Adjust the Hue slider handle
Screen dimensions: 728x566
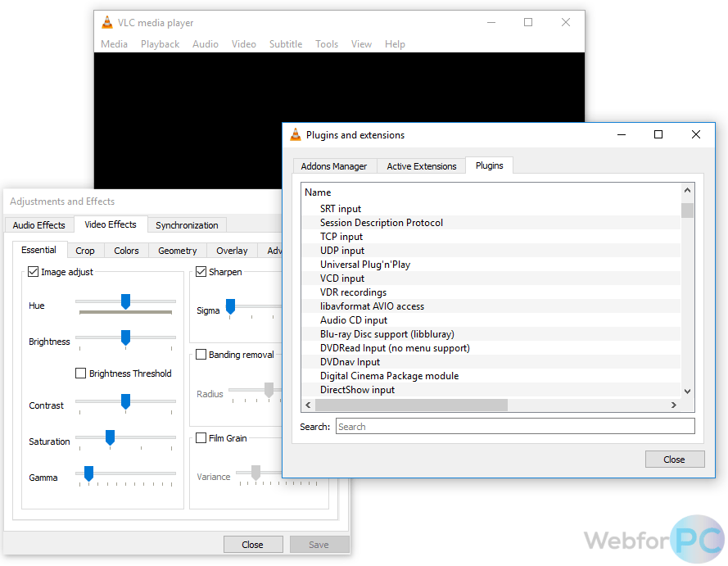tap(126, 301)
